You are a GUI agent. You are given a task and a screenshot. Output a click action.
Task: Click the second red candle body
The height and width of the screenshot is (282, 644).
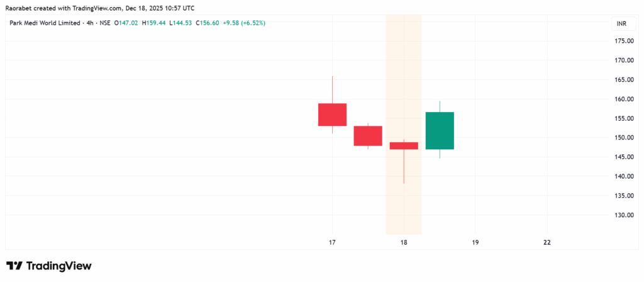pyautogui.click(x=368, y=136)
